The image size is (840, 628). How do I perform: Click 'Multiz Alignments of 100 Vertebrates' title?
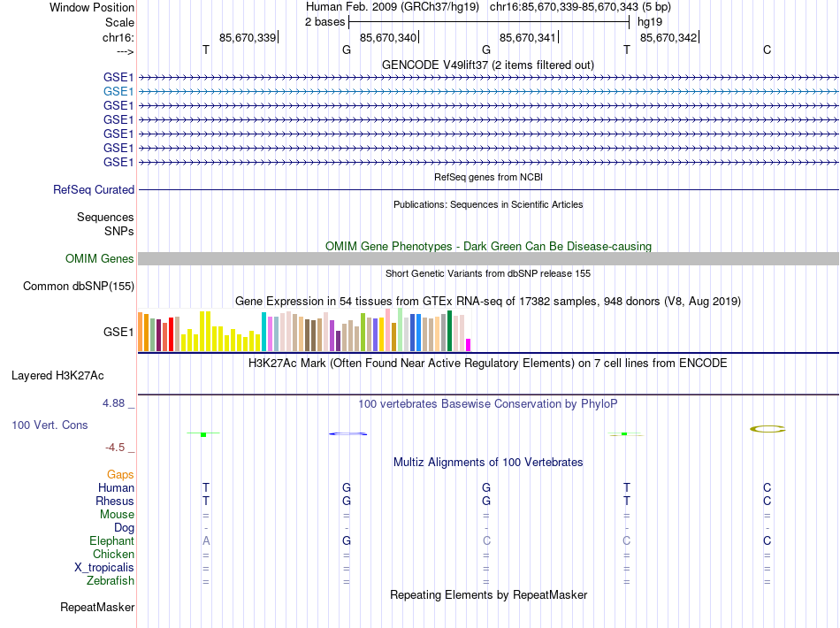pos(488,463)
